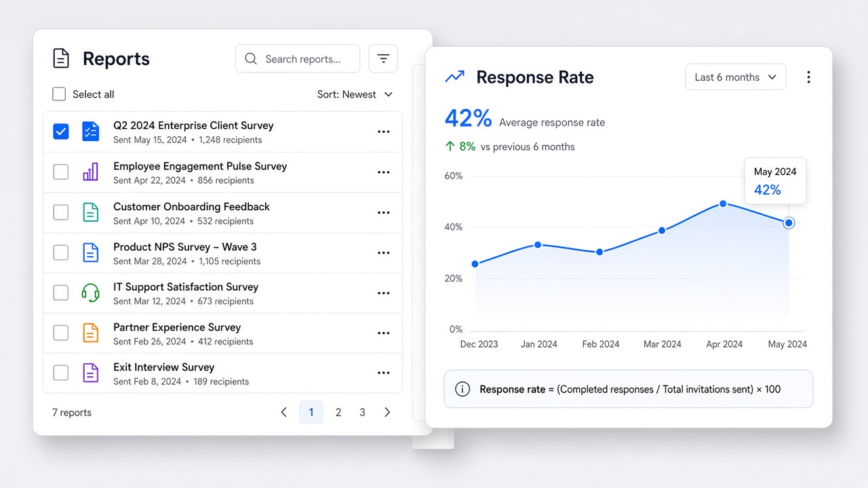Check the Employee Engagement Pulse Survey checkbox
868x488 pixels.
coord(61,172)
